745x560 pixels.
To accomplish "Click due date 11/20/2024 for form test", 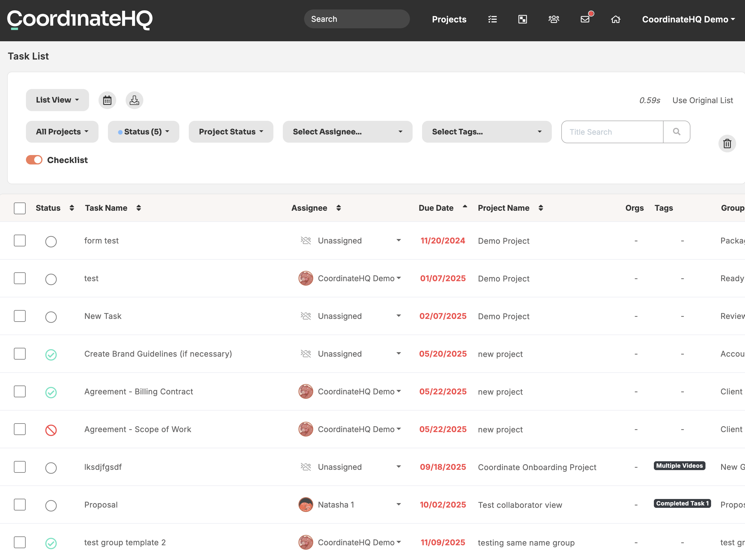I will click(x=443, y=241).
